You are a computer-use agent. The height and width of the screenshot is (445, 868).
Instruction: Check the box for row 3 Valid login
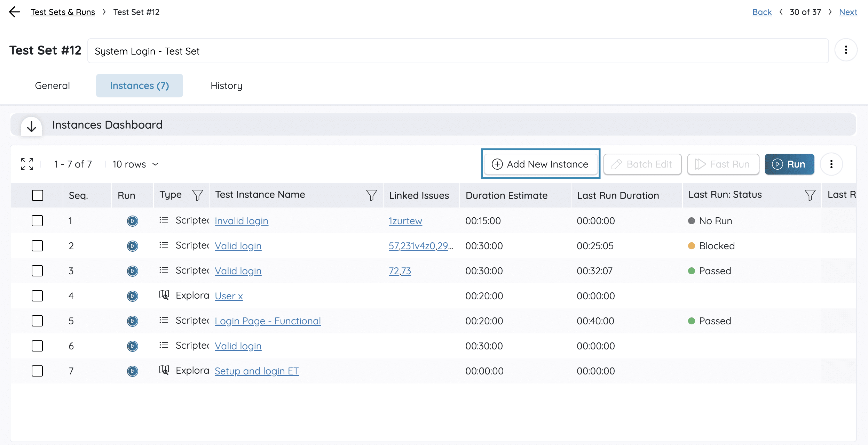[x=37, y=271]
